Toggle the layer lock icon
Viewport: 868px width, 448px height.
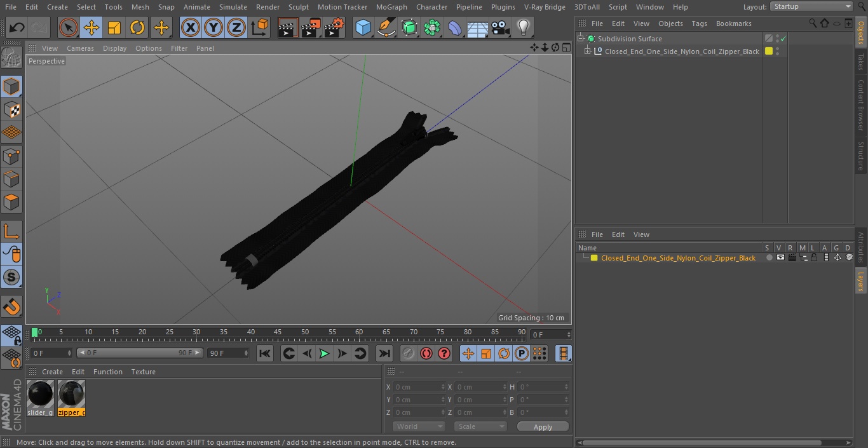pyautogui.click(x=814, y=258)
